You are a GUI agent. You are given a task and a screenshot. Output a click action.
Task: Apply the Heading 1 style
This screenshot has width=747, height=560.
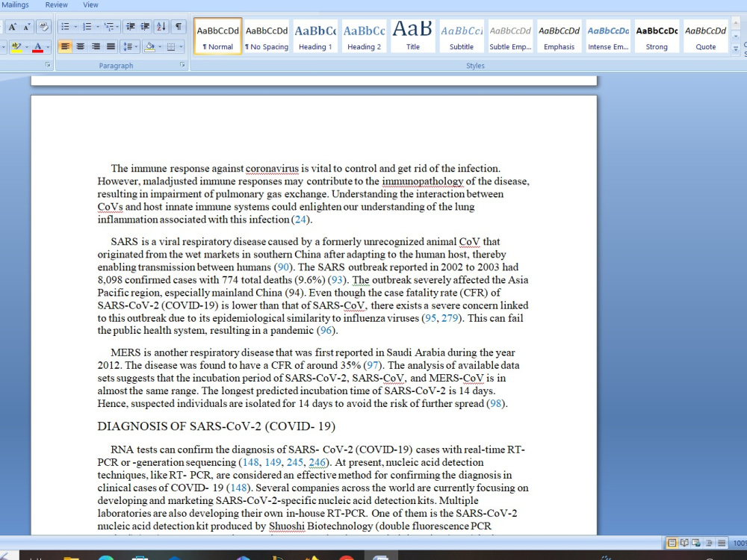tap(315, 36)
